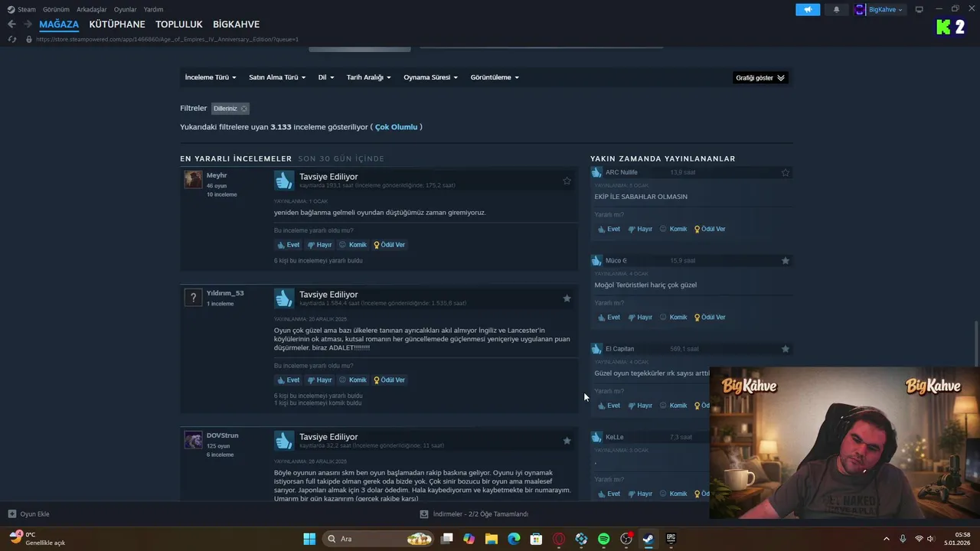Viewport: 980px width, 551px height.
Task: Open DOVStrun's profile name link
Action: [x=222, y=435]
